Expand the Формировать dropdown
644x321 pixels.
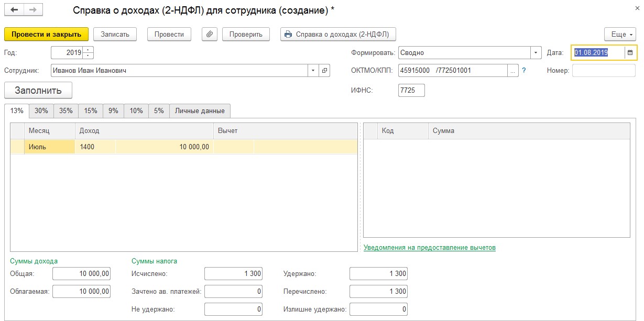pos(536,53)
